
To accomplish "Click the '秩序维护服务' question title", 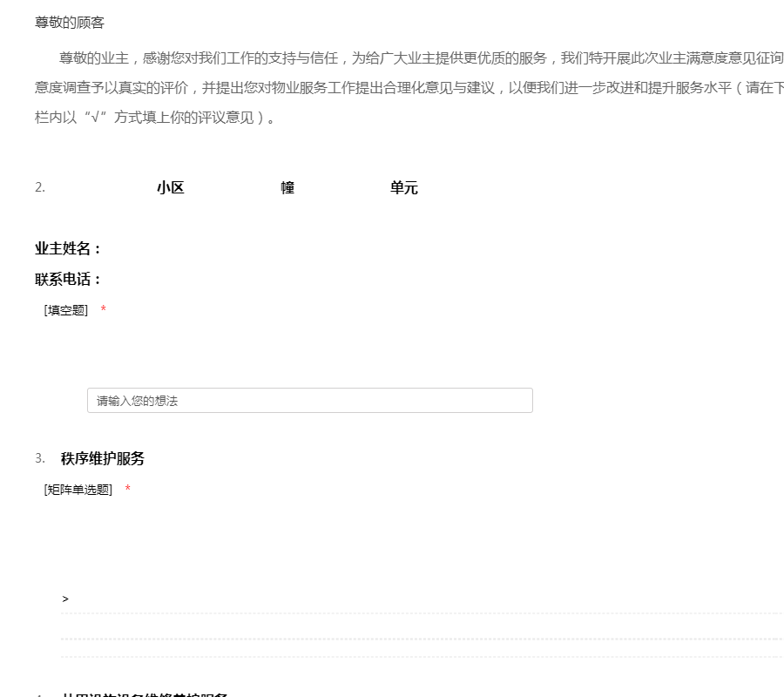I will pos(103,459).
